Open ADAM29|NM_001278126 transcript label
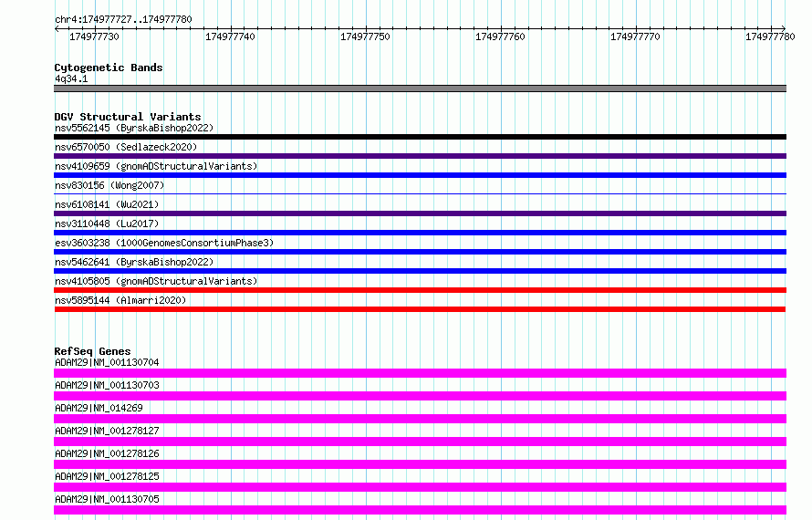This screenshot has height=520, width=812. point(107,453)
